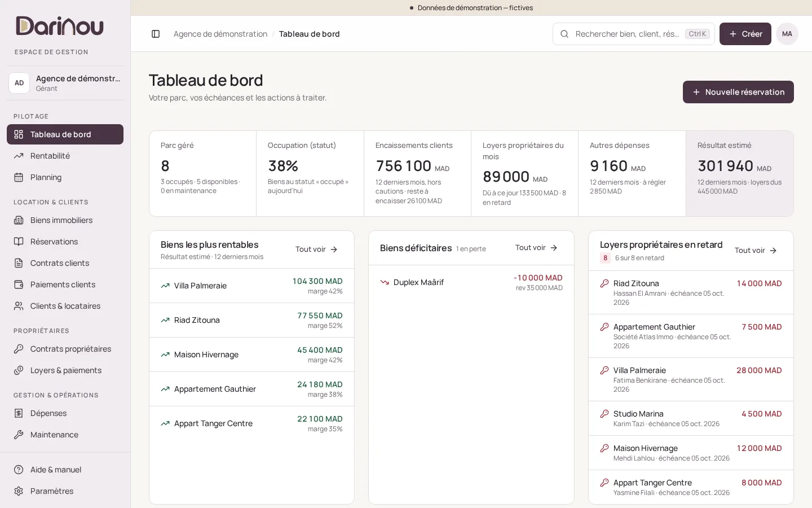812x508 pixels.
Task: Click the Dépenses receipt icon
Action: (19, 413)
